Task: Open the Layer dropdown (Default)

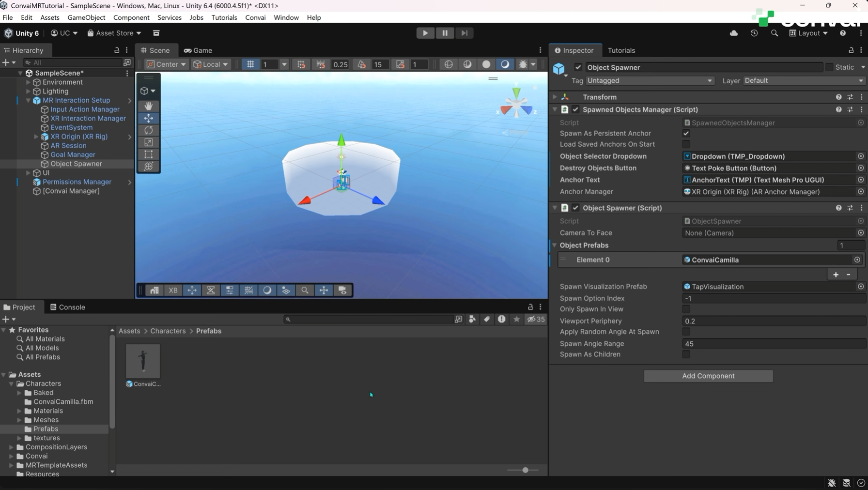Action: (x=804, y=81)
